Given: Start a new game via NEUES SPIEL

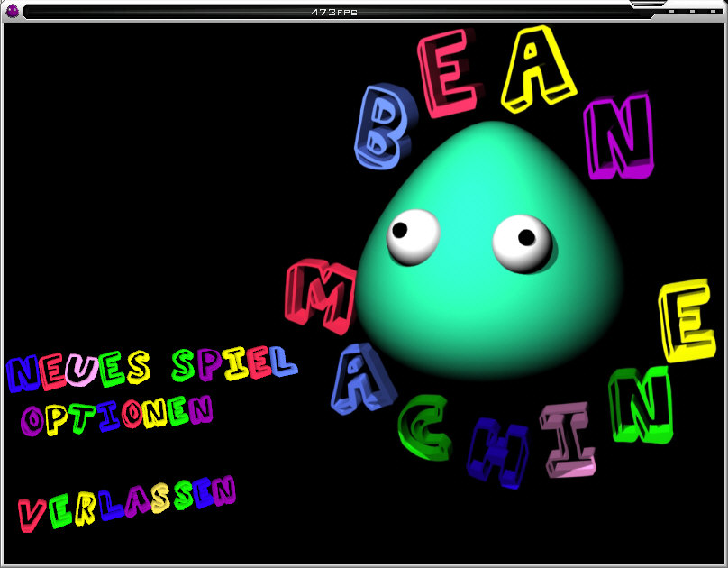Looking at the screenshot, I should tap(152, 370).
